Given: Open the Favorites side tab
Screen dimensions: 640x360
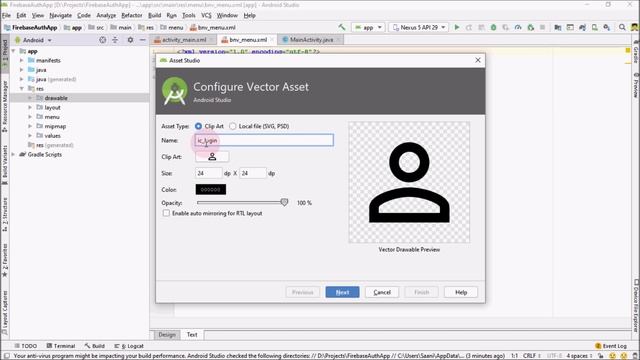Looking at the screenshot, I should click(4, 260).
